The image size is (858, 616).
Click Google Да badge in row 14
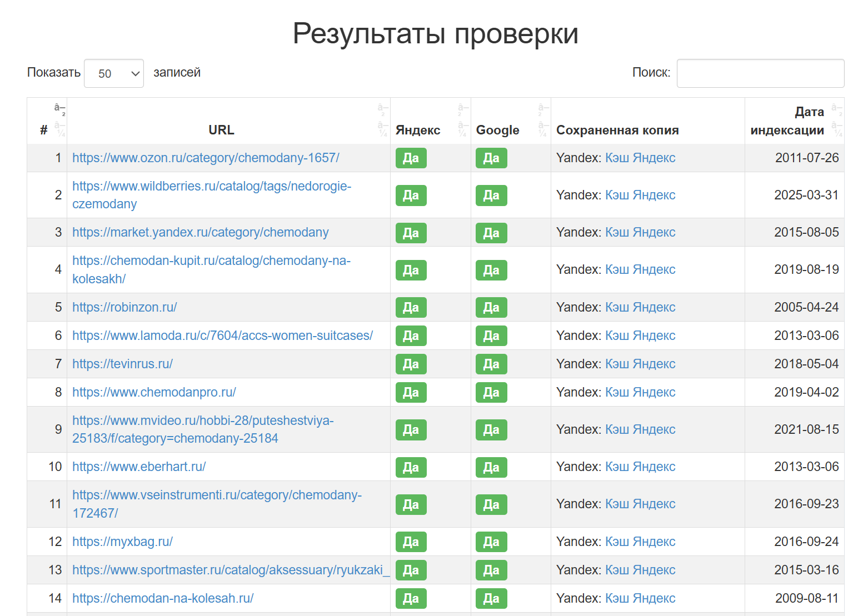[x=491, y=598]
